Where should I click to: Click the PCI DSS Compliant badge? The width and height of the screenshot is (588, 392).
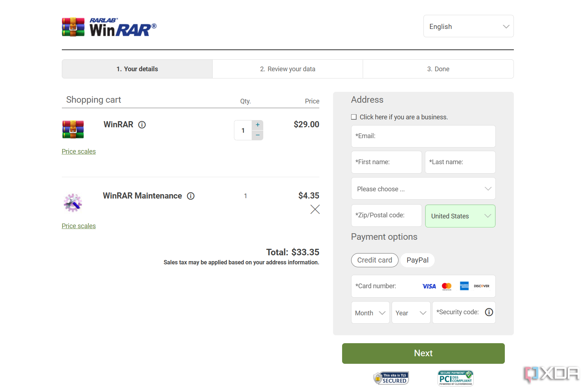(456, 378)
